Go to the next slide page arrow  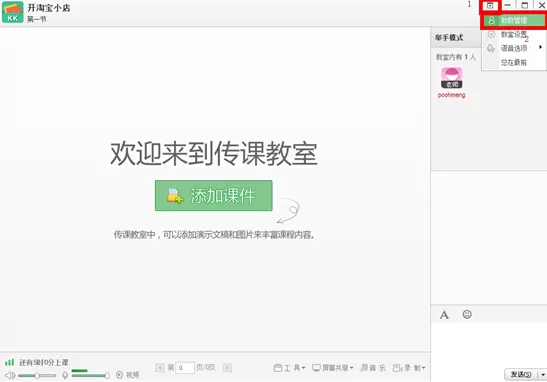(227, 368)
